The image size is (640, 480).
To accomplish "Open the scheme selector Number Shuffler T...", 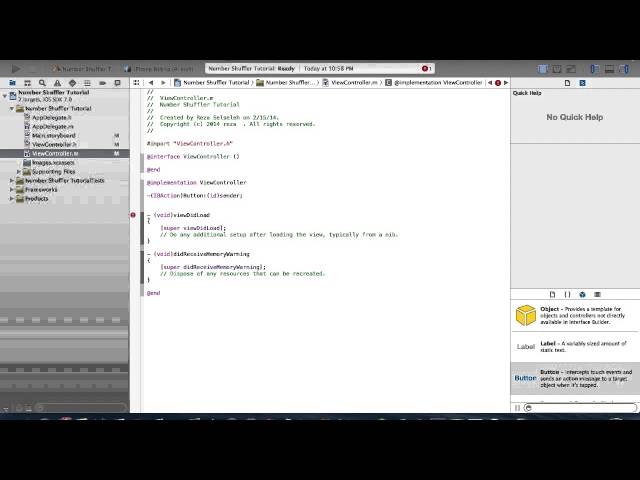I will (x=82, y=69).
